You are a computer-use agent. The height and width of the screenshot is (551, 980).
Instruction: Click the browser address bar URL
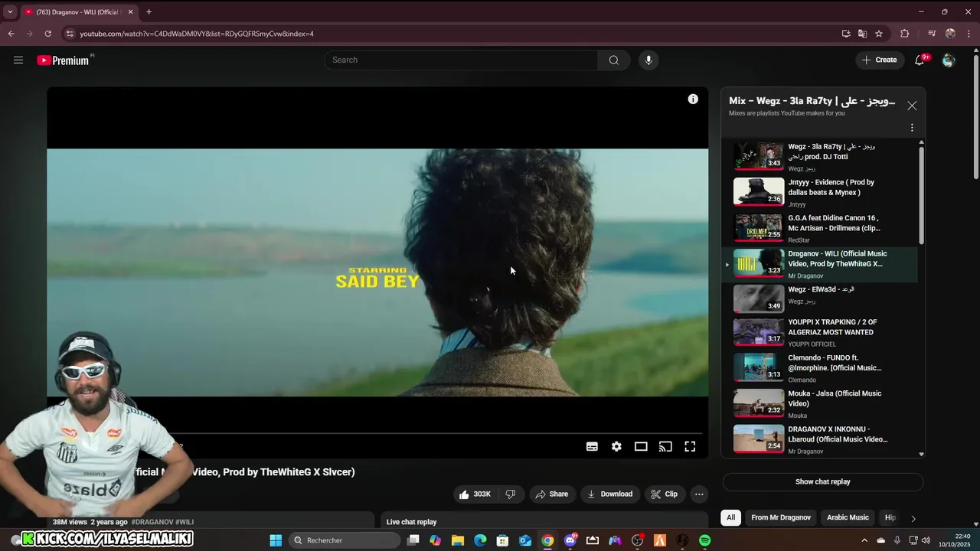[x=197, y=34]
